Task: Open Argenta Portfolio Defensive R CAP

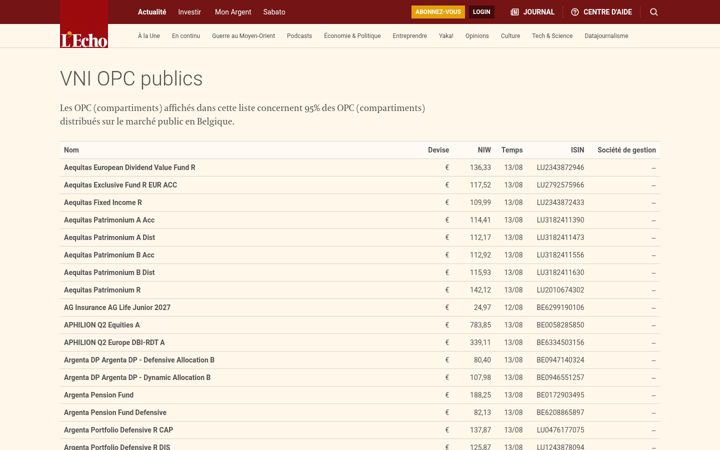Action: coord(118,430)
